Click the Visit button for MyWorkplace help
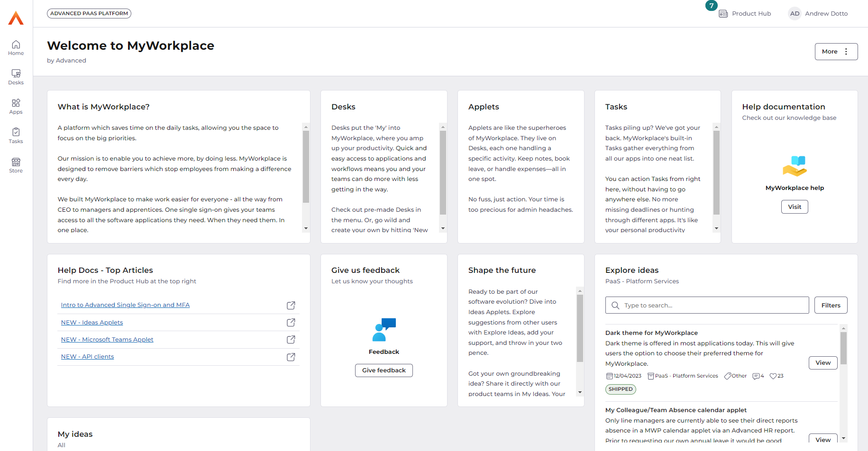This screenshot has height=451, width=868. click(795, 207)
